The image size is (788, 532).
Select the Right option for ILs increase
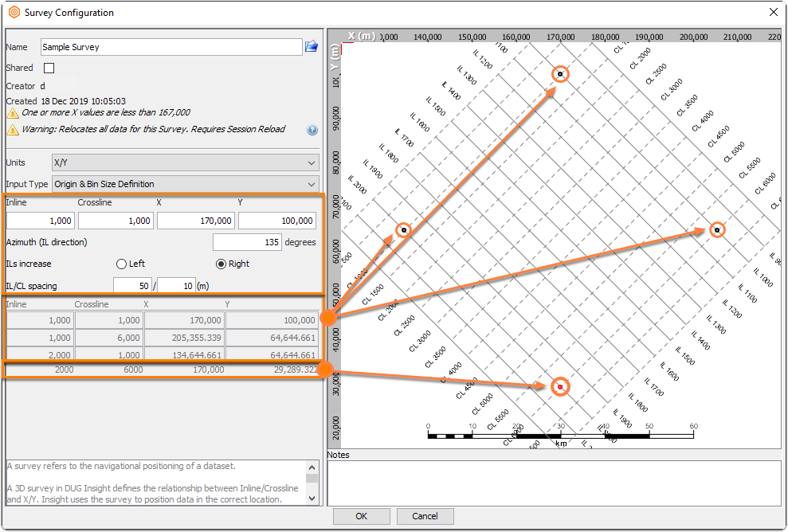click(x=221, y=264)
